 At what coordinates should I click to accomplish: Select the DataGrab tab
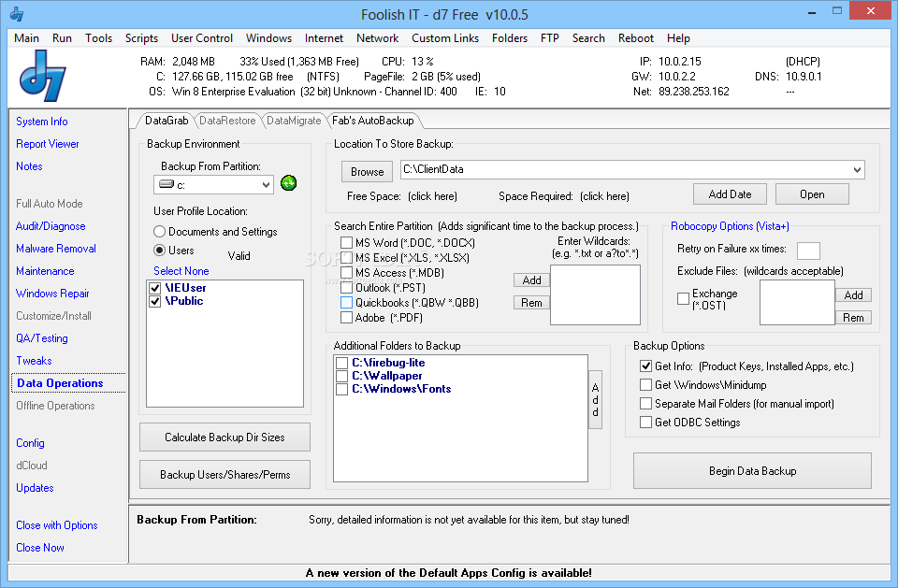coord(167,121)
